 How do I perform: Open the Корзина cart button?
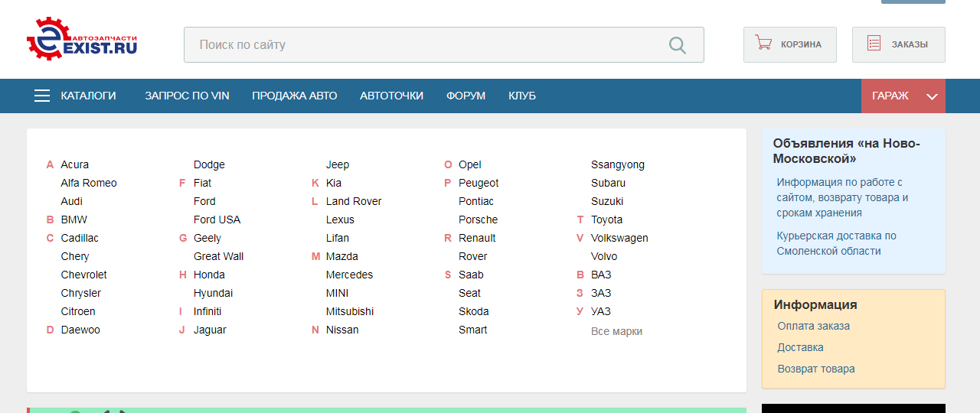[x=789, y=44]
